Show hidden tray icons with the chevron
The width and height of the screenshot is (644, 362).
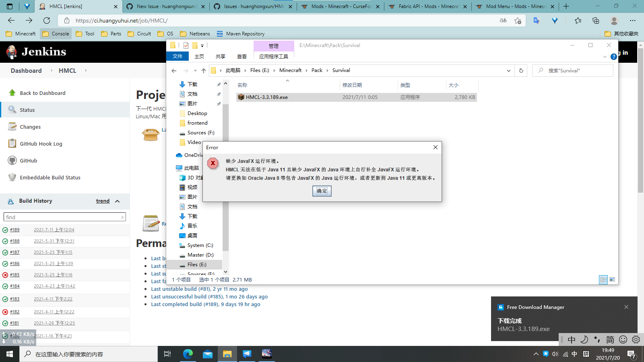tap(536, 354)
